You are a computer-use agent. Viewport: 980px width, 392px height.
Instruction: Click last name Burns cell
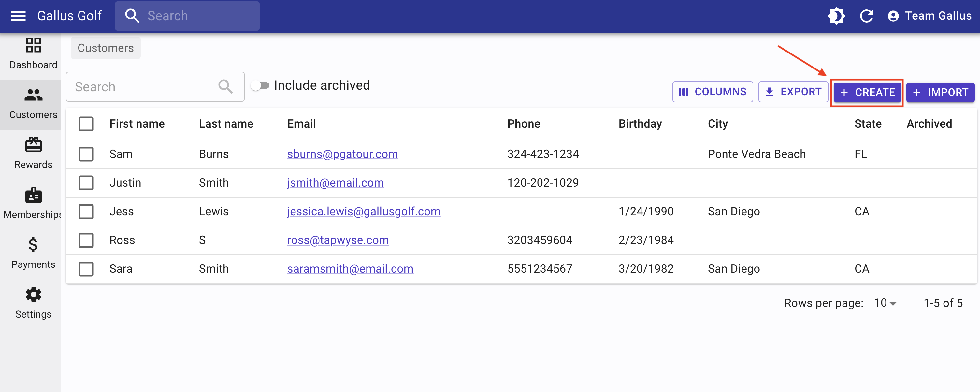[214, 154]
